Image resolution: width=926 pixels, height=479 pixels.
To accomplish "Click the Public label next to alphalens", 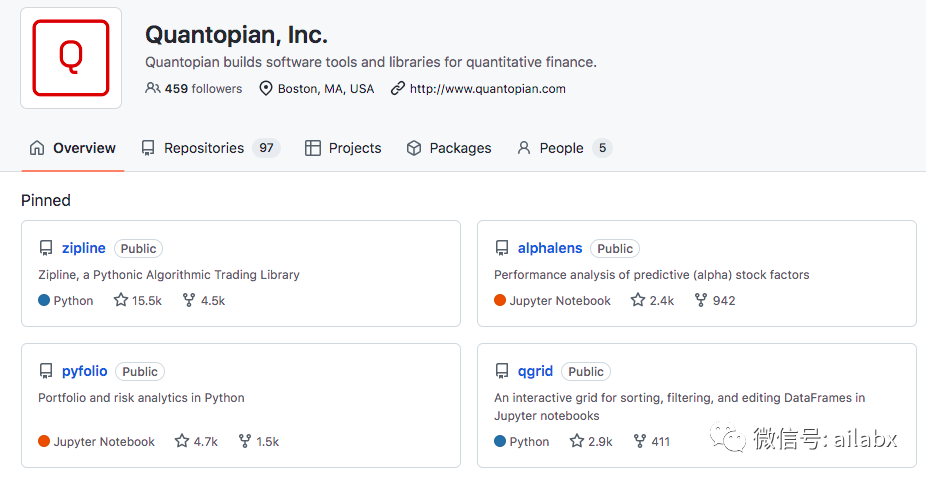I will point(615,249).
